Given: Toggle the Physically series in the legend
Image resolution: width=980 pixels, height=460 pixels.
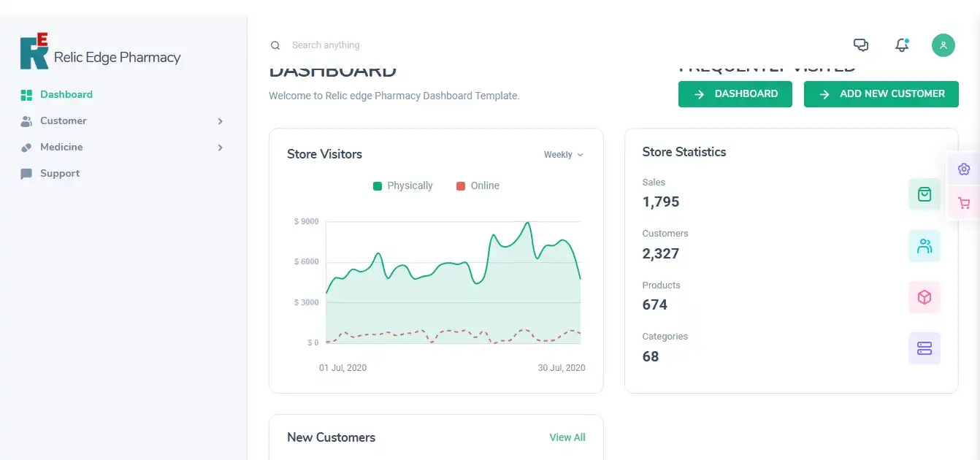Looking at the screenshot, I should coord(403,186).
